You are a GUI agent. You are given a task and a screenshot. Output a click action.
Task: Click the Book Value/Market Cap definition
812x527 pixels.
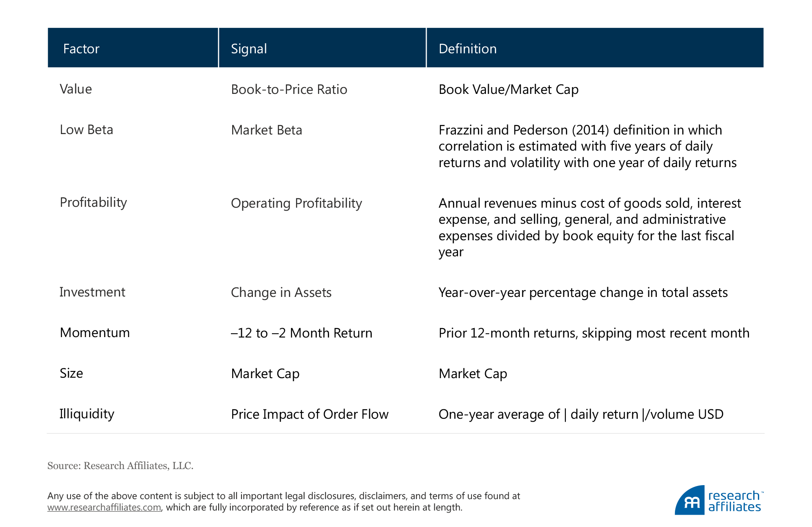(508, 90)
